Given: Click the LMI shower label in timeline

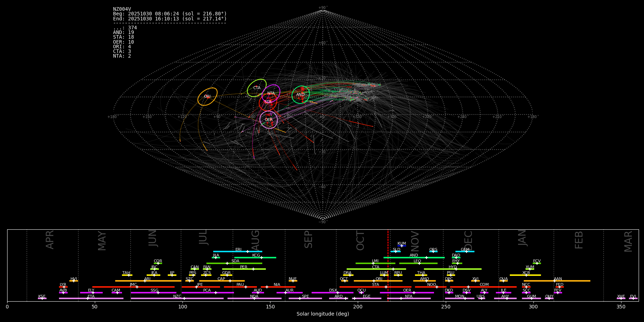Looking at the screenshot, I should pos(375,261).
